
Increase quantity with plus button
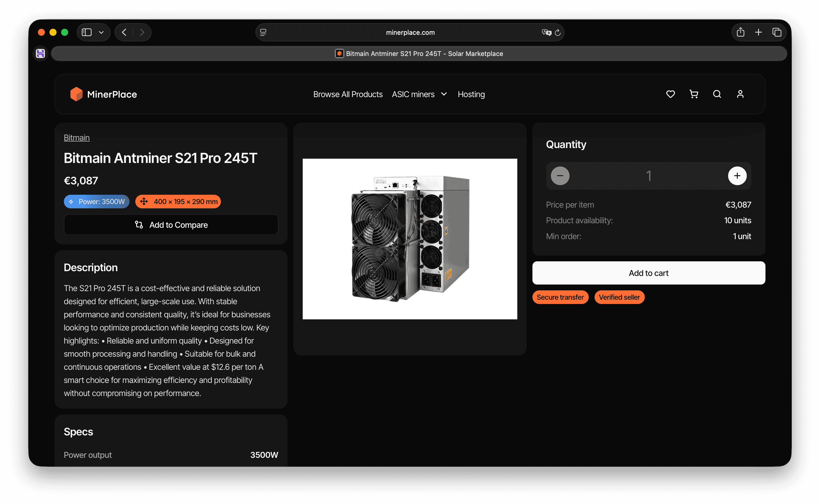[x=737, y=176]
